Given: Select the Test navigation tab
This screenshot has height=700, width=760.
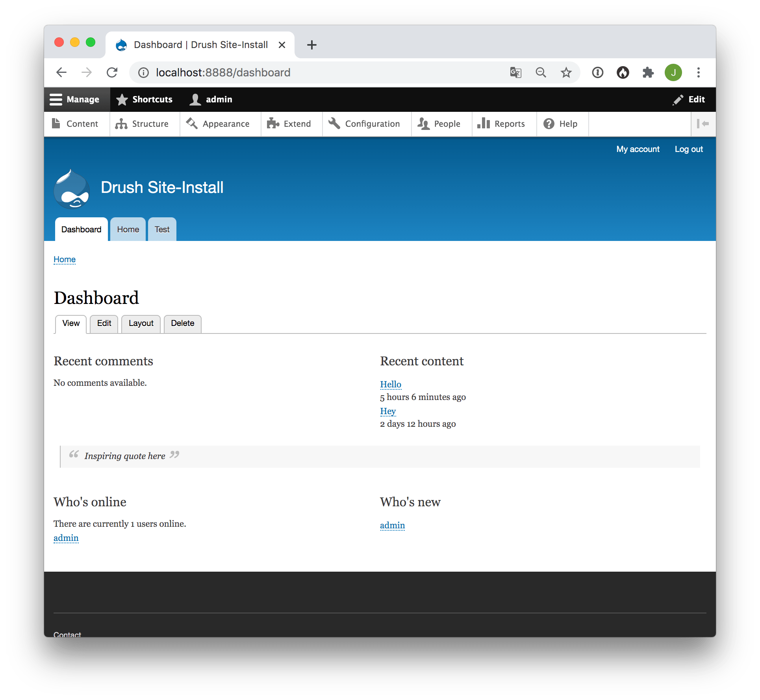Looking at the screenshot, I should tap(162, 230).
